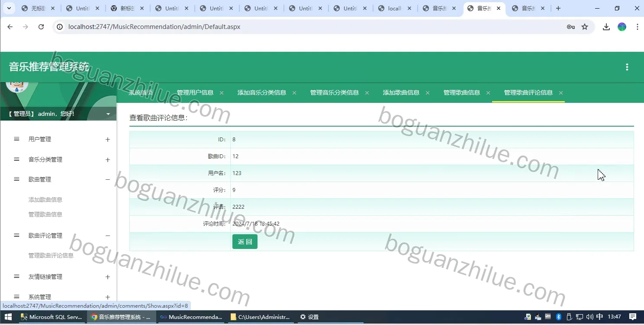Click hamburger icon beside 歌曲管理
The height and width of the screenshot is (325, 644).
pos(16,179)
